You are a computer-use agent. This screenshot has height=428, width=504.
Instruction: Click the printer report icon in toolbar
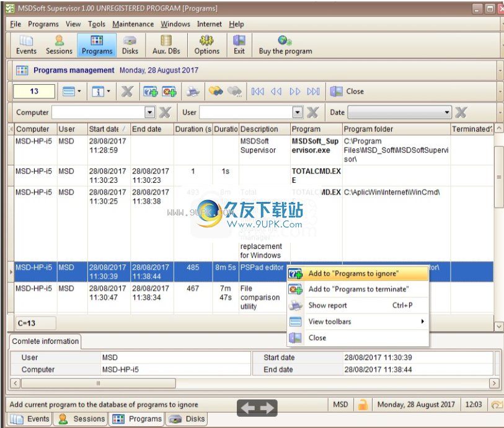[193, 92]
